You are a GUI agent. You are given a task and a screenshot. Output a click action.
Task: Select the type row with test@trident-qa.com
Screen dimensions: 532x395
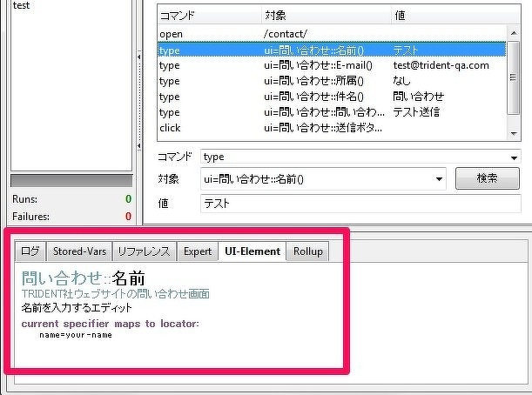[331, 65]
